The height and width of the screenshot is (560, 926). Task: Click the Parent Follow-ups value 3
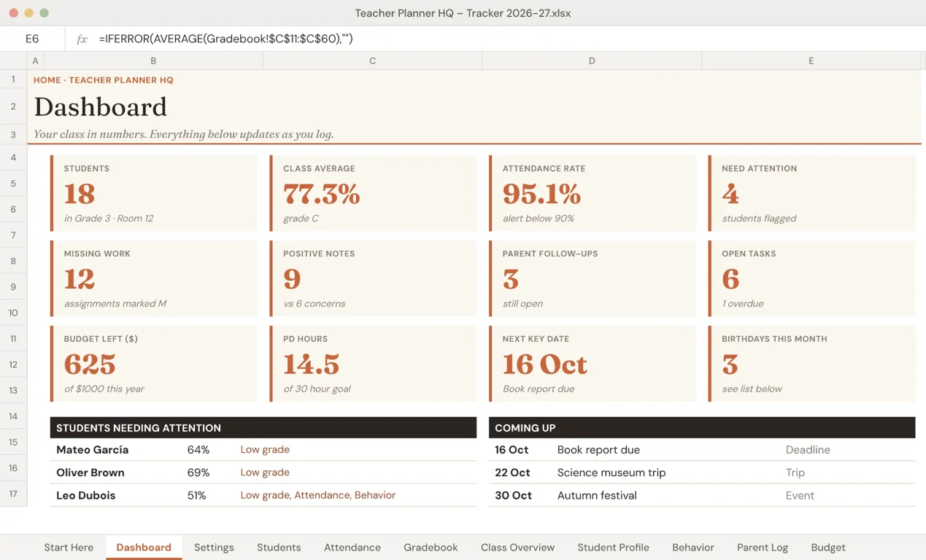[x=511, y=279]
